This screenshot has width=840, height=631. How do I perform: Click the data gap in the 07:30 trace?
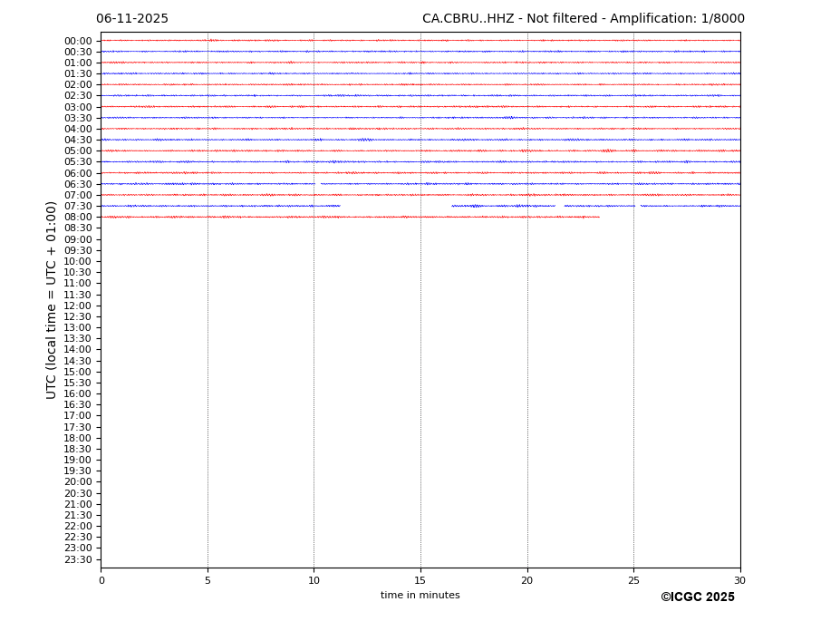point(396,206)
